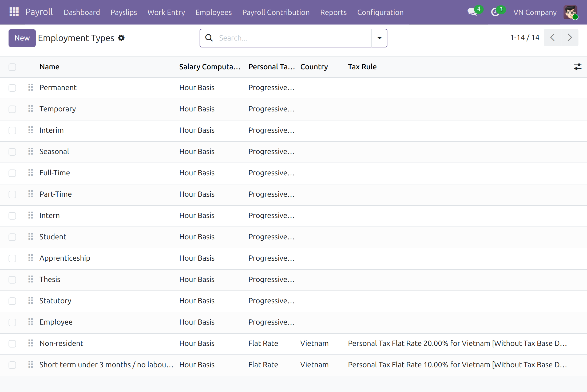Click the user avatar picture
This screenshot has width=587, height=392.
pyautogui.click(x=570, y=12)
